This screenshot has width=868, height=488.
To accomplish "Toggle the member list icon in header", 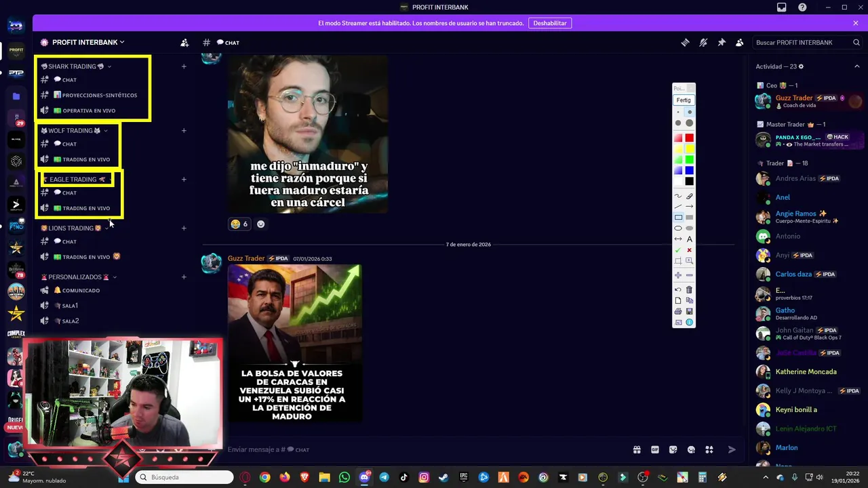I will point(740,42).
